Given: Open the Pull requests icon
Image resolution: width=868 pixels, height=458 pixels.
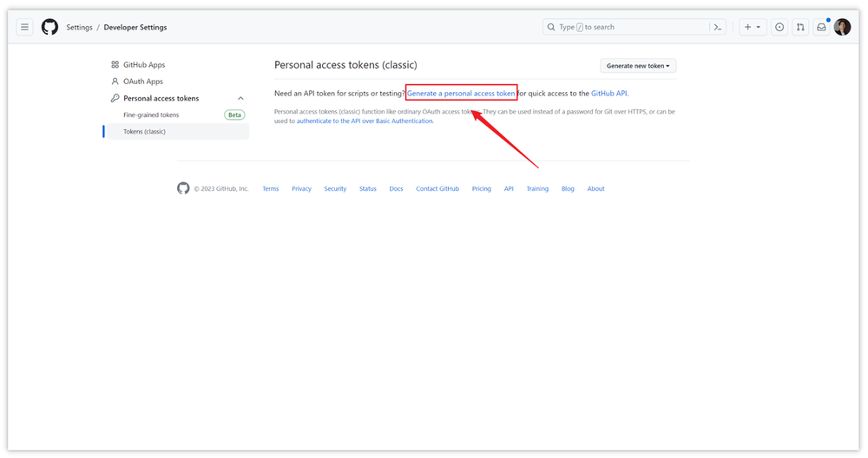Looking at the screenshot, I should pyautogui.click(x=800, y=27).
